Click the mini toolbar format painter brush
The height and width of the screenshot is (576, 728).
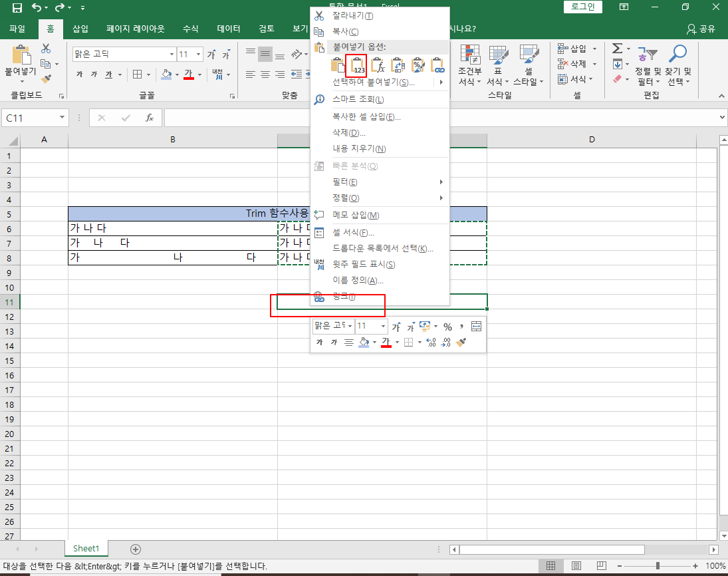(x=461, y=343)
